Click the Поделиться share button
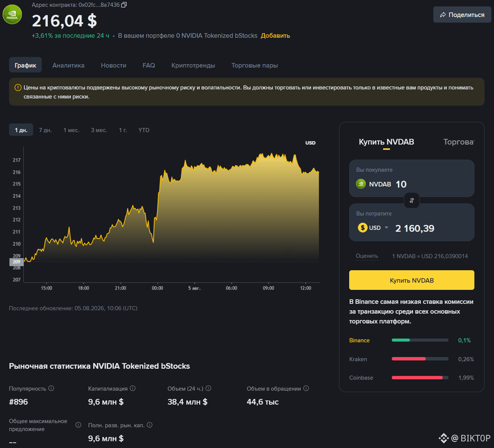The height and width of the screenshot is (448, 494). point(462,15)
